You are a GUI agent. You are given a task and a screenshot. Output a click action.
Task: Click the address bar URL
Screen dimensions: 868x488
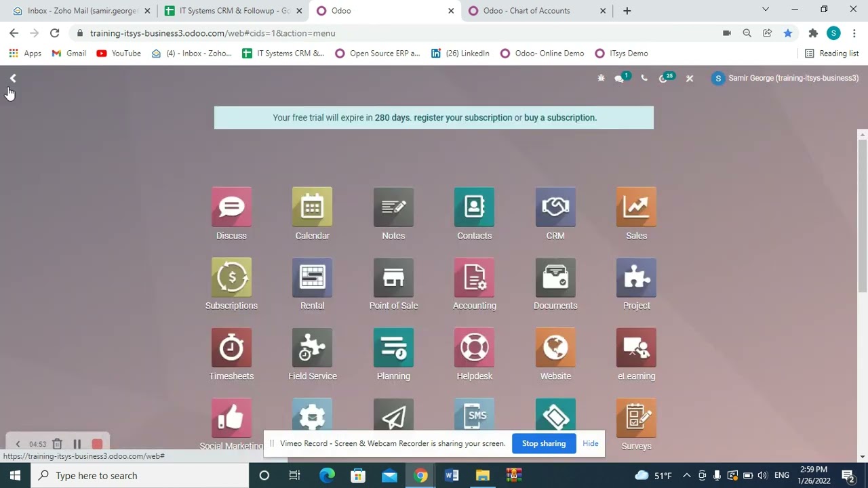[212, 33]
